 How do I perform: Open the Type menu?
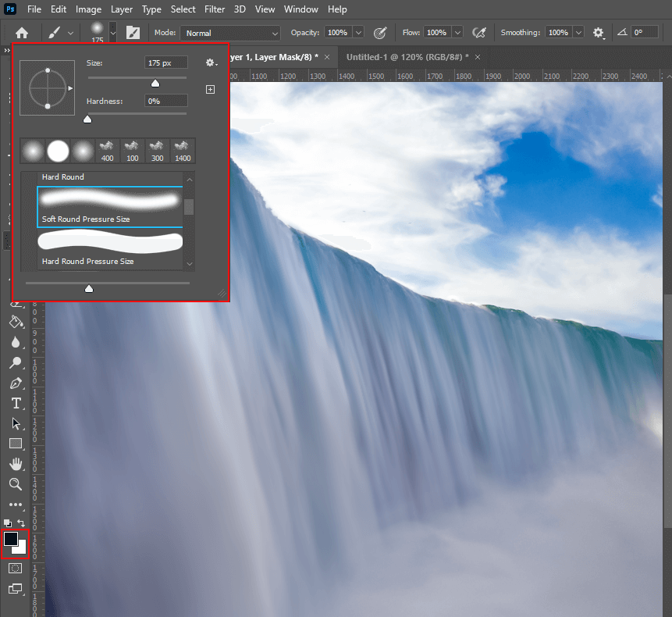tap(151, 9)
